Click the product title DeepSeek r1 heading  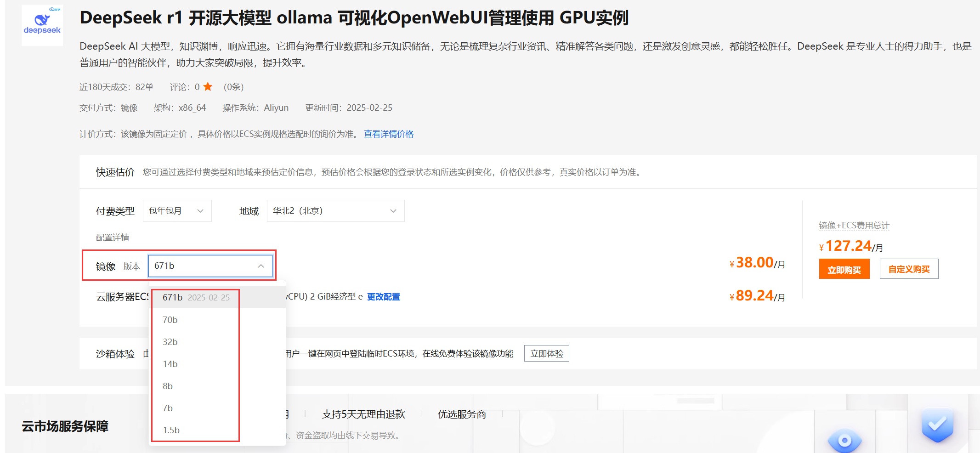(x=354, y=18)
